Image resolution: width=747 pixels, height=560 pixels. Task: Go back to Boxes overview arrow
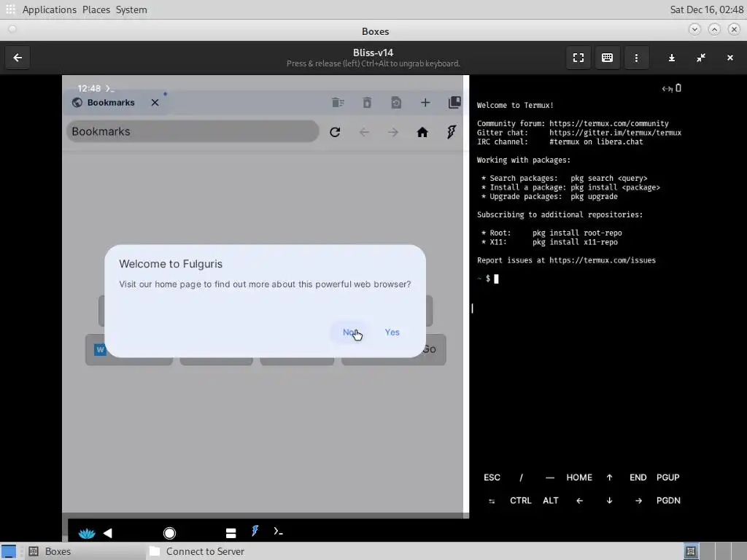click(18, 58)
